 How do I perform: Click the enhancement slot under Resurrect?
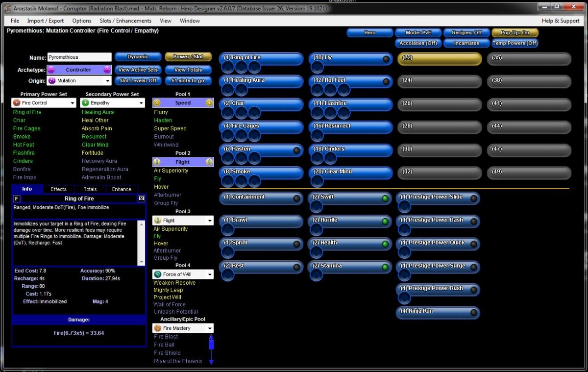coord(317,135)
